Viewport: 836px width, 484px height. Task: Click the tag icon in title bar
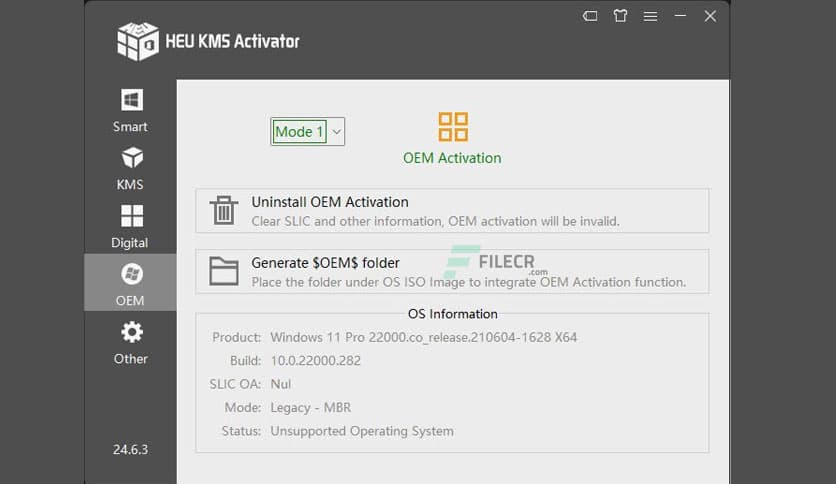tap(590, 16)
